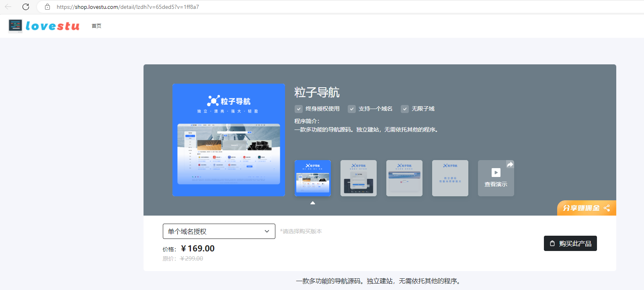Click the browser reload icon
This screenshot has width=644, height=290.
click(x=26, y=7)
